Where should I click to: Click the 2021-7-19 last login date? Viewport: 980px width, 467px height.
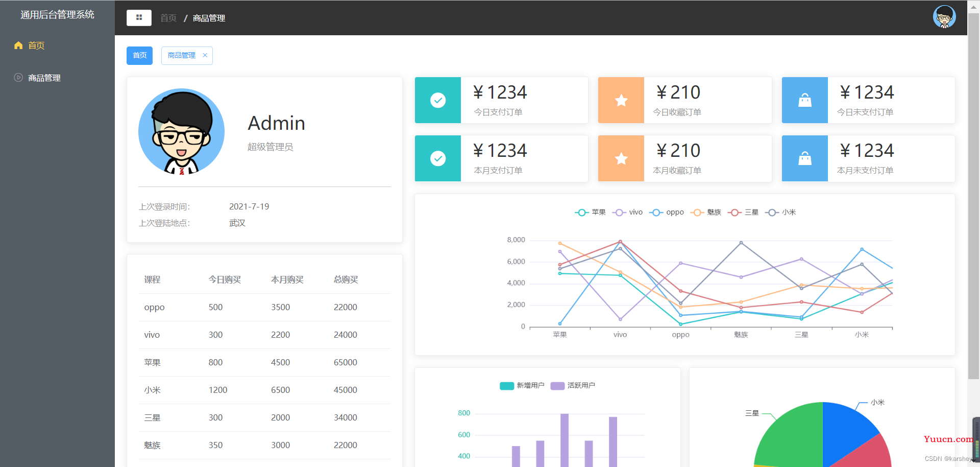coord(249,206)
